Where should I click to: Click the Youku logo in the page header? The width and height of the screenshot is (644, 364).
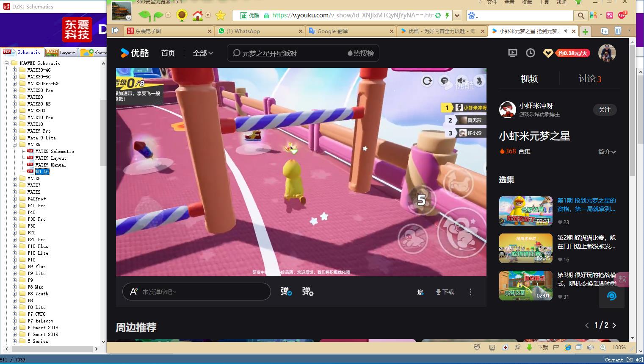[135, 53]
